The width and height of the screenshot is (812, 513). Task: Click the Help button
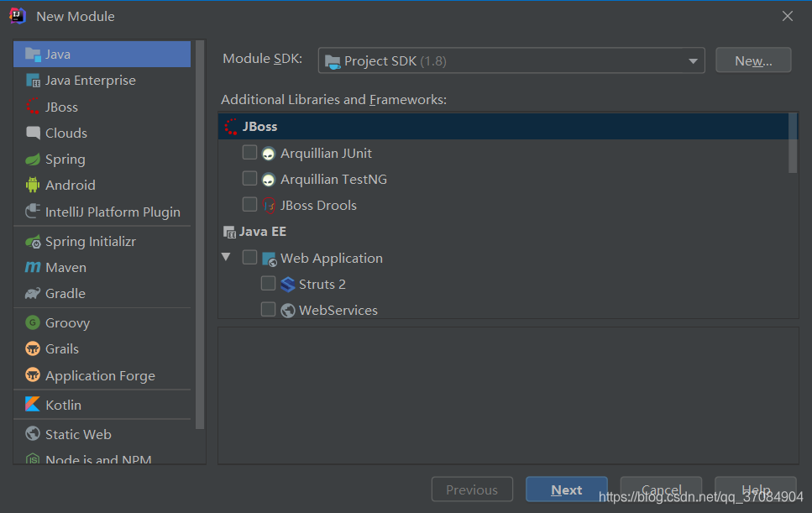pyautogui.click(x=756, y=489)
